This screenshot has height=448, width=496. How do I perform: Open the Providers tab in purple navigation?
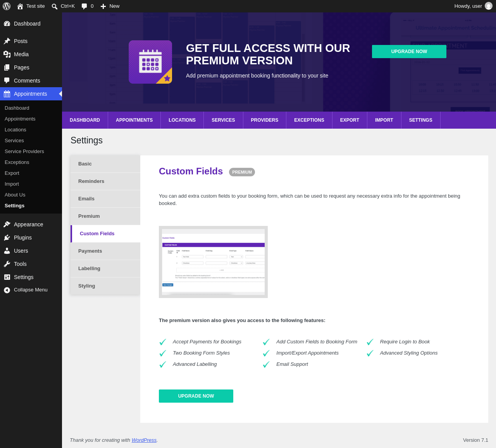coord(265,120)
